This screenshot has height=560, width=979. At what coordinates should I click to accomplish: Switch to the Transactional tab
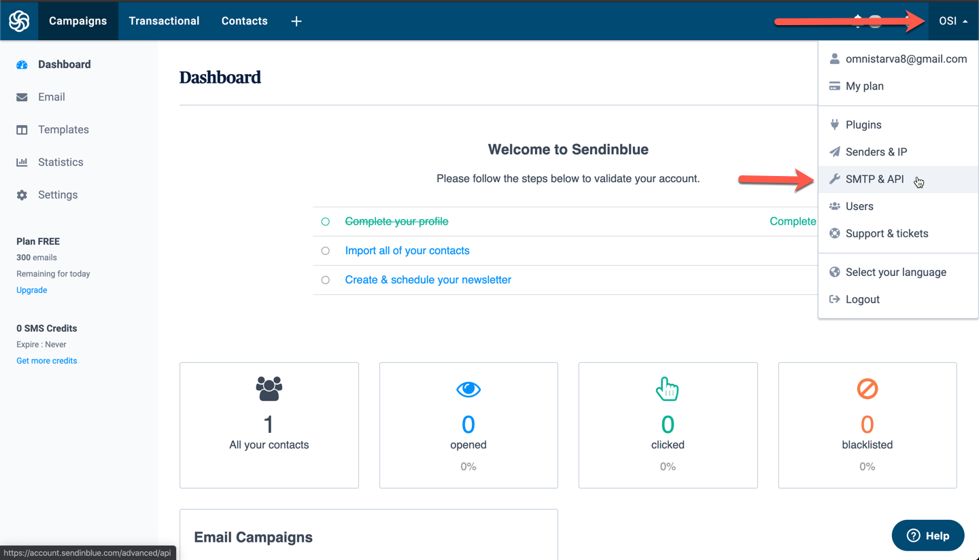pyautogui.click(x=164, y=21)
